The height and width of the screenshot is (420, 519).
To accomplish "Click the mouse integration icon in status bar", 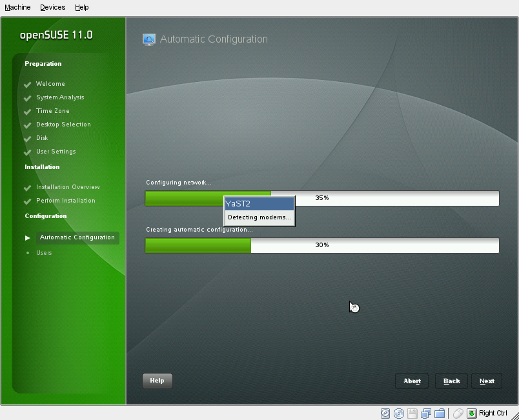I will click(458, 413).
